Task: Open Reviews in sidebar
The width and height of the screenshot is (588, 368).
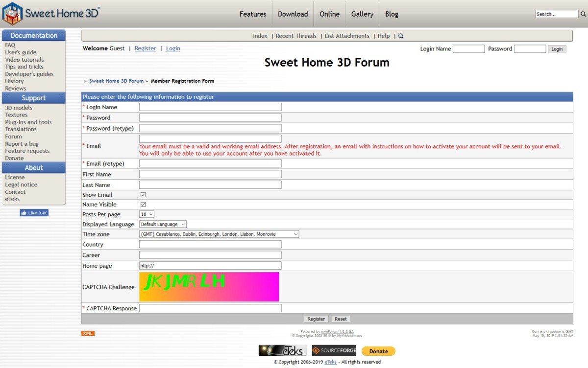Action: pyautogui.click(x=16, y=89)
